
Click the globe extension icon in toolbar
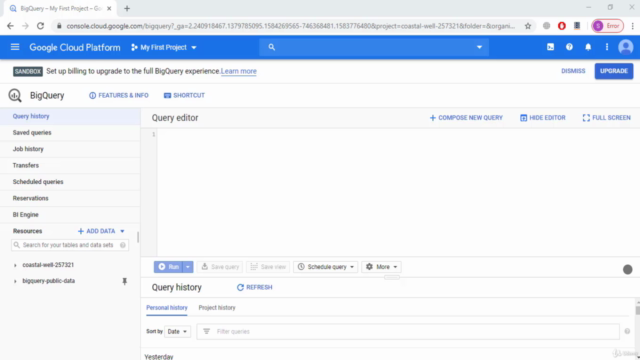click(x=547, y=26)
